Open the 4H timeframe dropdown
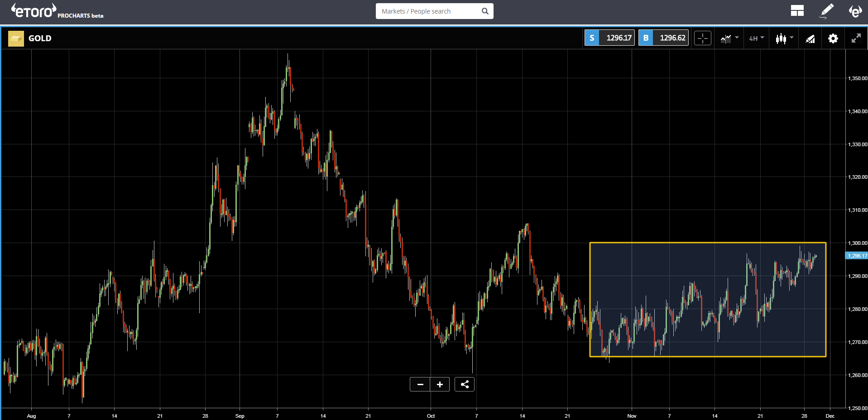This screenshot has height=420, width=868. (x=756, y=38)
